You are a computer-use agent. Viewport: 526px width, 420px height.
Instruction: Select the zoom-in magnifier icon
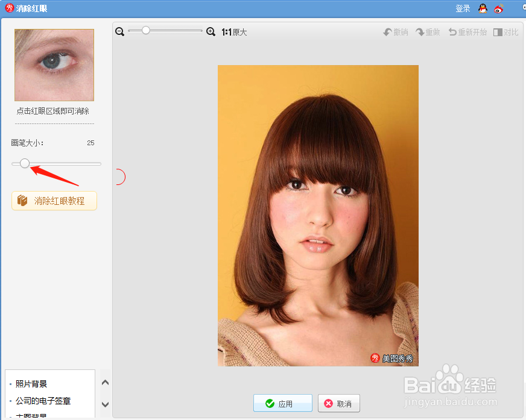tap(211, 31)
